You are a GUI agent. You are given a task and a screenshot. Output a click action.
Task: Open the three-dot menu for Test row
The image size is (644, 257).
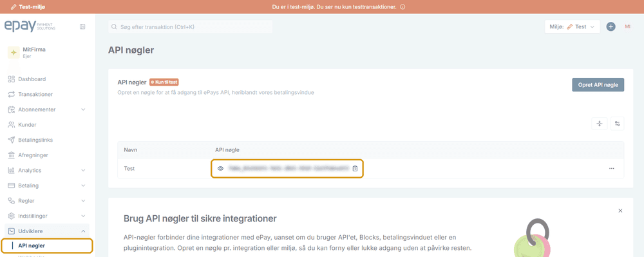[x=612, y=168]
